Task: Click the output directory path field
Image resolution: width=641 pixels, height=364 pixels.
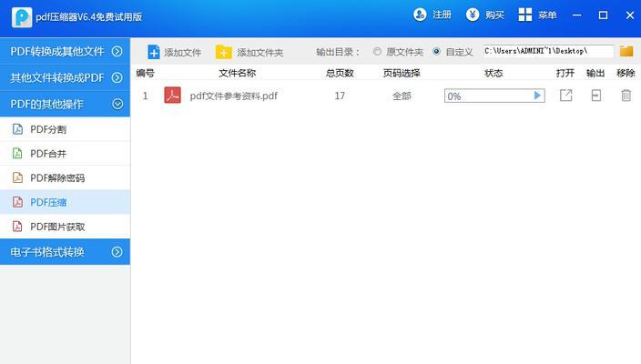Action: tap(548, 52)
